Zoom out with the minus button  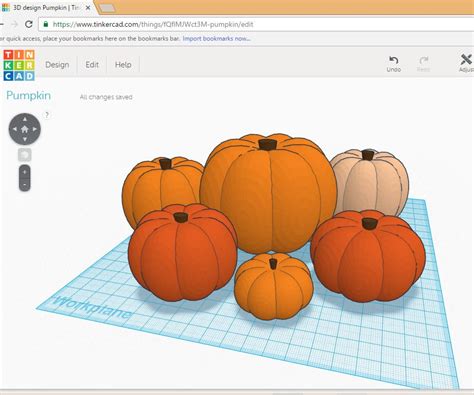tap(25, 184)
